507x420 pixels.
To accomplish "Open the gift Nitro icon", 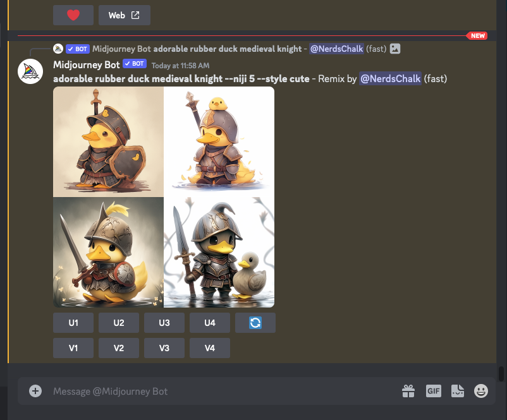I will (408, 391).
